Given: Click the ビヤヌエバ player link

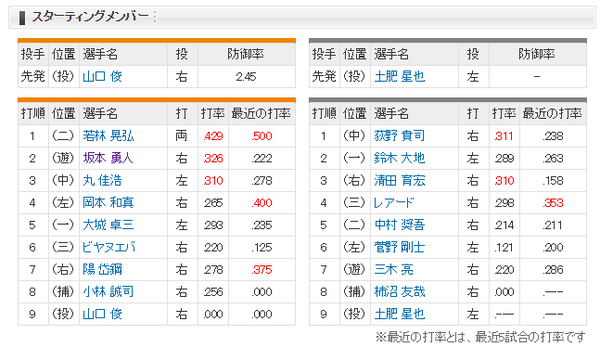Looking at the screenshot, I should coord(109,247).
